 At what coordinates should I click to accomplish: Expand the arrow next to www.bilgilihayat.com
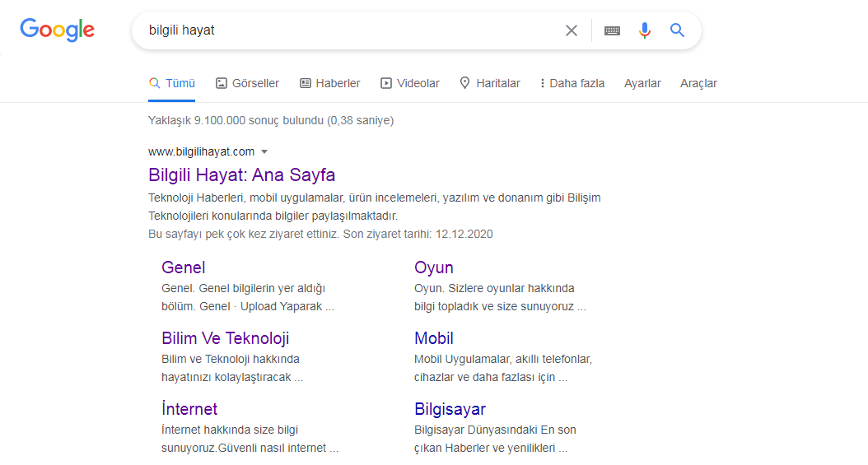[264, 151]
